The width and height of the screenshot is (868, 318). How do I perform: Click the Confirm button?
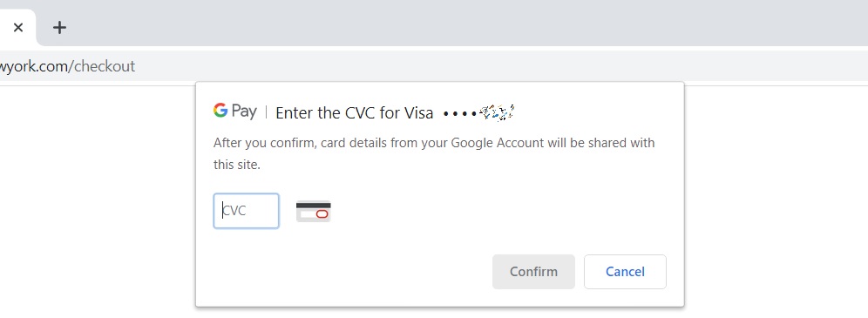pyautogui.click(x=533, y=272)
